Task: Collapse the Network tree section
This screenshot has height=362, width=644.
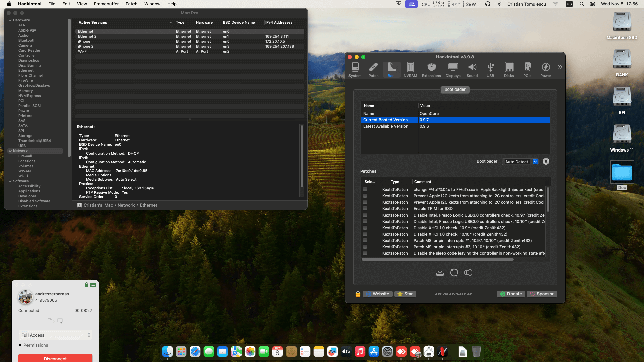Action: click(x=10, y=151)
